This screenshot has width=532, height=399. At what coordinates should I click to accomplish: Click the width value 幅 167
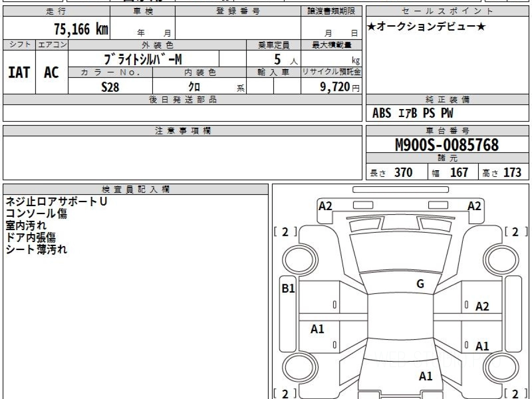point(450,172)
